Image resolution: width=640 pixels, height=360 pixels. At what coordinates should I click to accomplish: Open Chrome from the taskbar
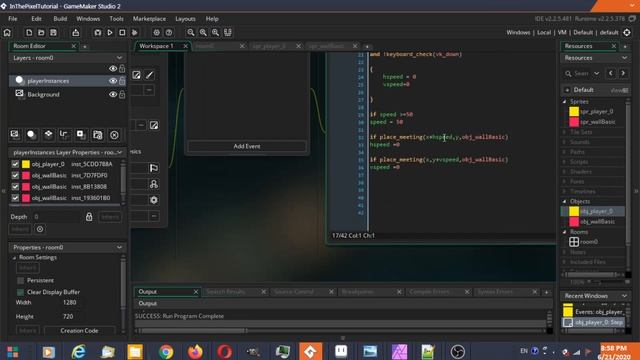click(166, 351)
